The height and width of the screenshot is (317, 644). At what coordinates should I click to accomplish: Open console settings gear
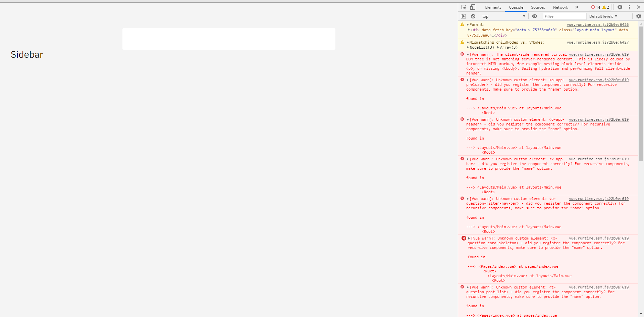click(638, 16)
